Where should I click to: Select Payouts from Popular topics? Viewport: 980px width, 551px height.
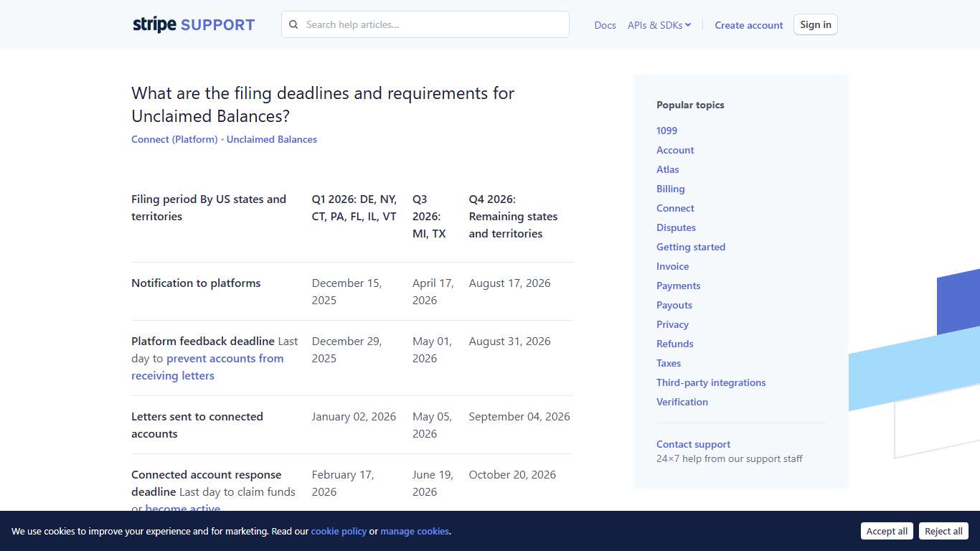point(674,305)
